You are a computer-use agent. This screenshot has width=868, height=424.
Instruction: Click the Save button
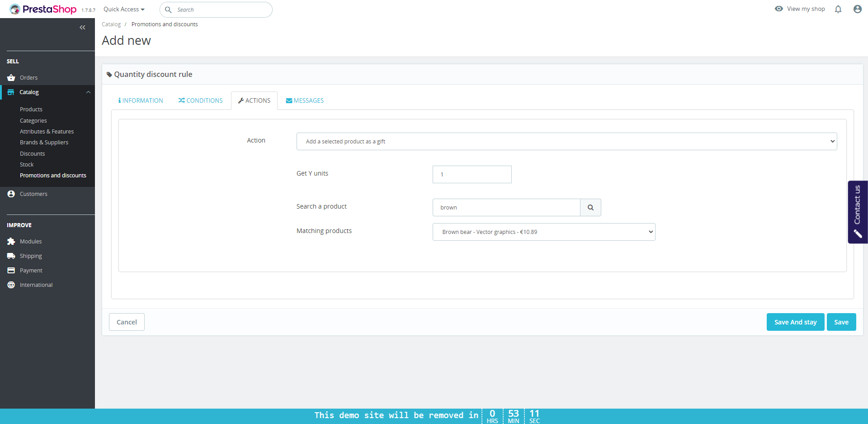(841, 322)
